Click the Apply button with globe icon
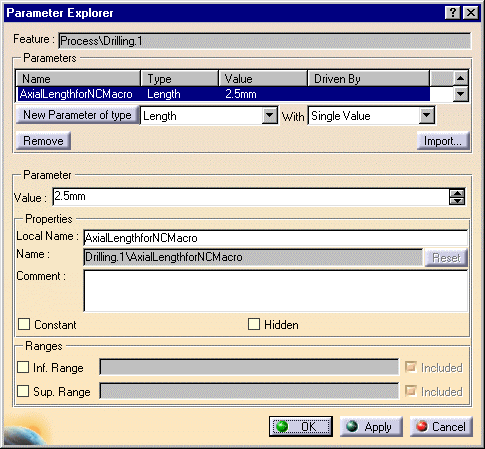This screenshot has width=485, height=449. pos(371,426)
